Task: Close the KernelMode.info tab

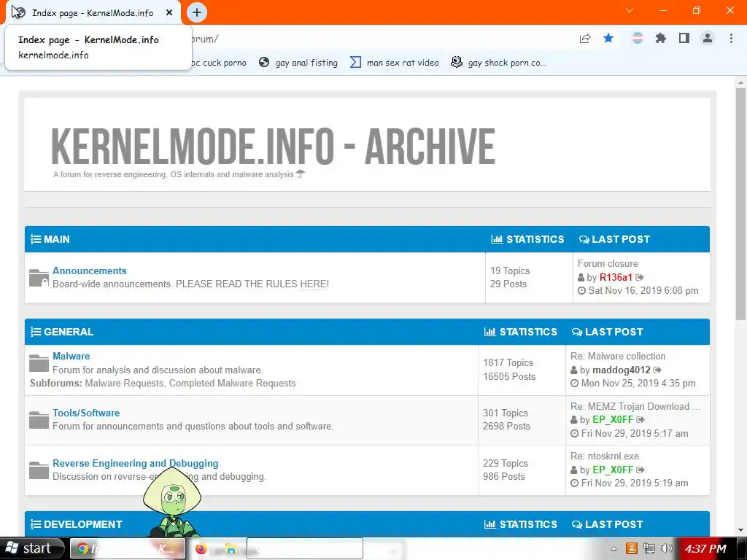Action: (169, 13)
